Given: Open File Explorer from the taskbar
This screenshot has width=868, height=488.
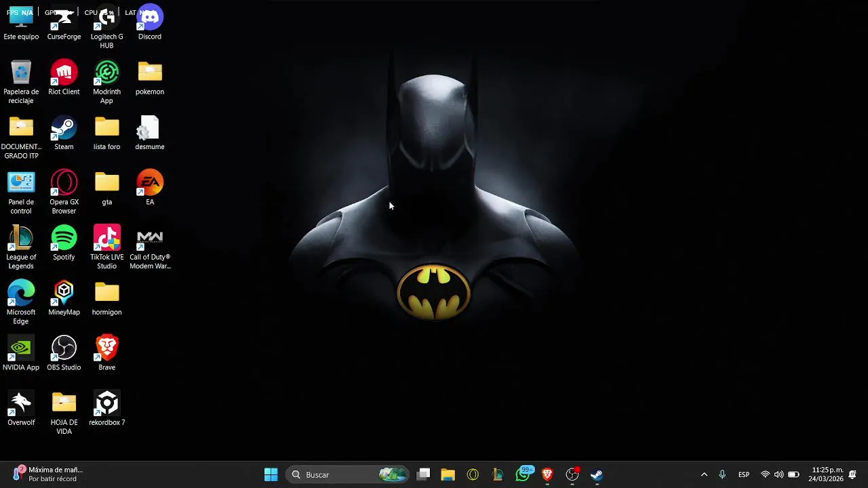Looking at the screenshot, I should point(448,474).
